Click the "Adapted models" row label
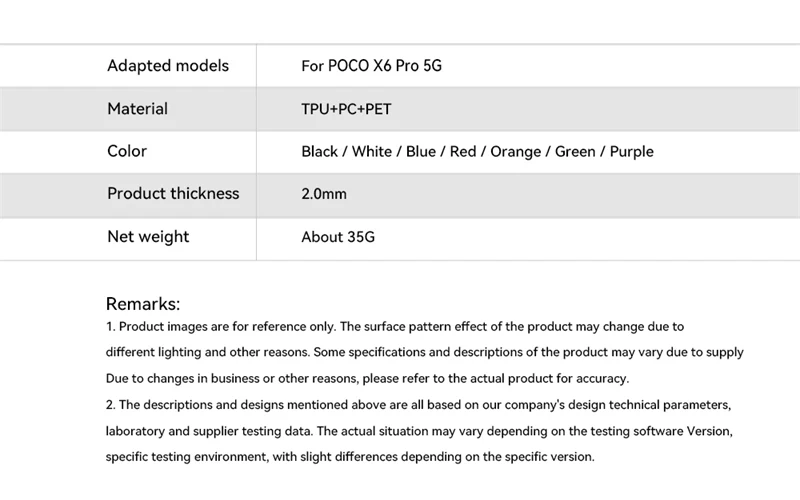The height and width of the screenshot is (500, 800). click(x=168, y=66)
